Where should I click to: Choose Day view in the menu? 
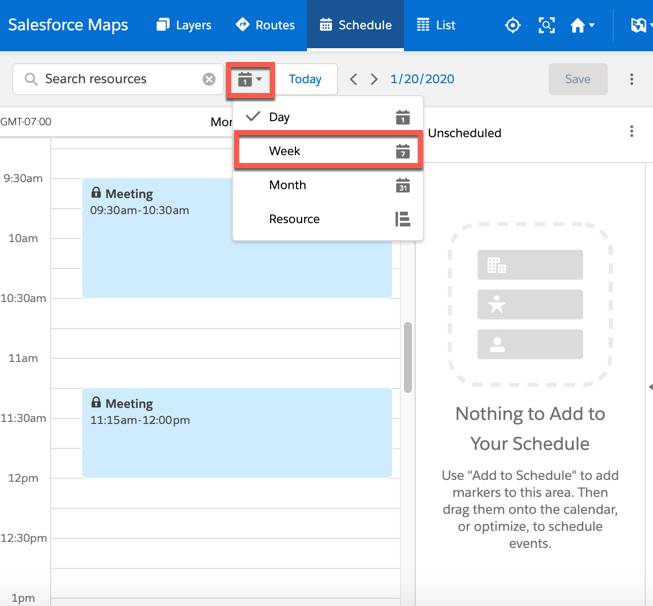tap(328, 117)
